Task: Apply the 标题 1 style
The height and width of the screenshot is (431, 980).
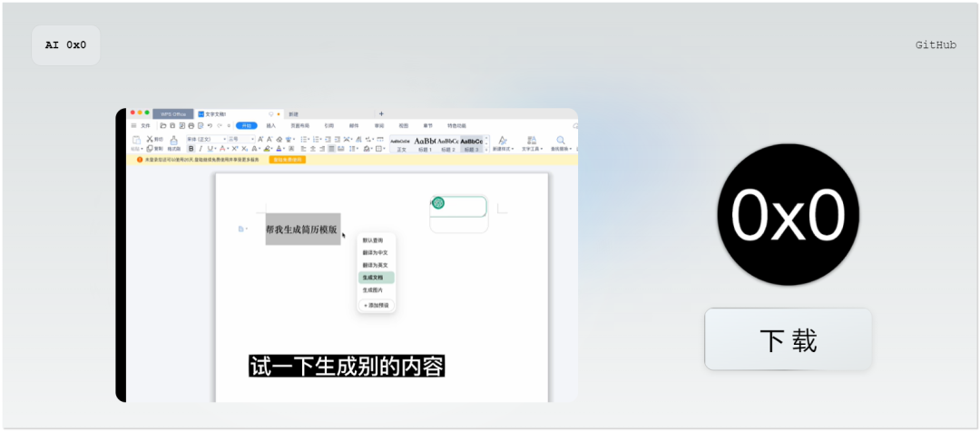Action: pyautogui.click(x=425, y=145)
